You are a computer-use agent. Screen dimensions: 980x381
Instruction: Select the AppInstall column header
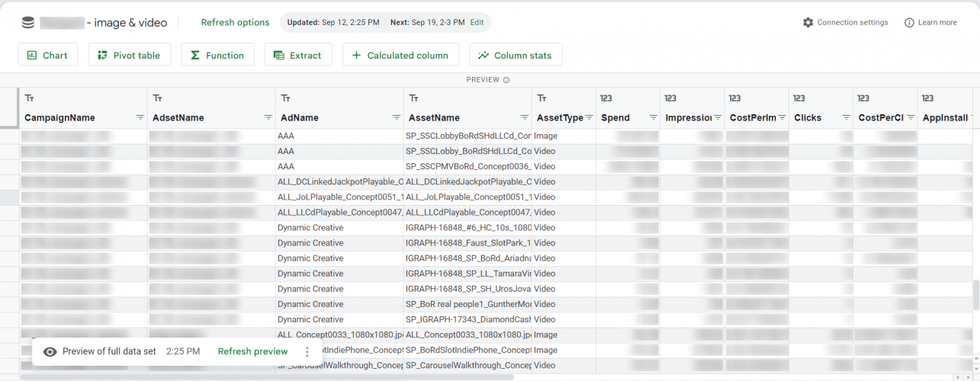[x=945, y=118]
